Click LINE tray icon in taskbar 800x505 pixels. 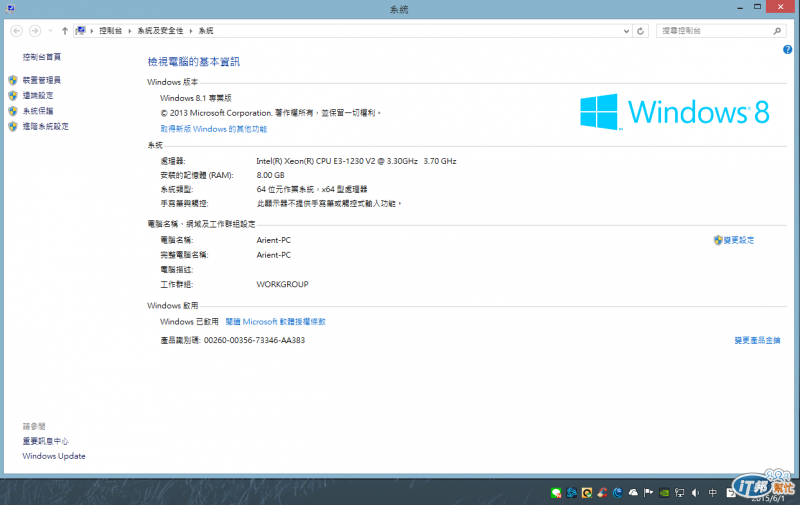coord(556,493)
